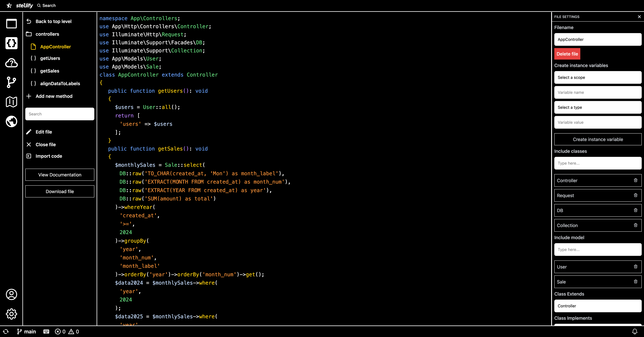
Task: Open Search from the top bar
Action: click(x=46, y=5)
